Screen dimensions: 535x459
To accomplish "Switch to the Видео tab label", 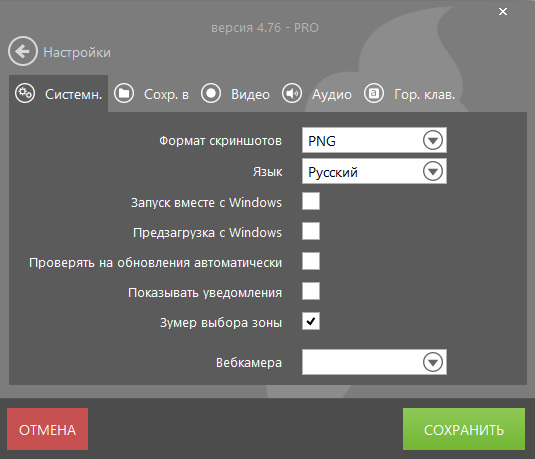I will (250, 95).
